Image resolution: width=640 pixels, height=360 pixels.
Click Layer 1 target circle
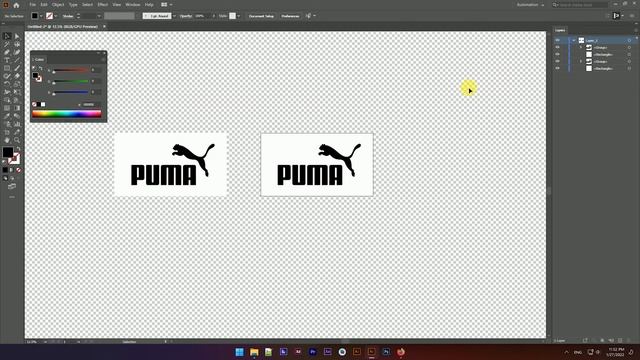point(629,40)
